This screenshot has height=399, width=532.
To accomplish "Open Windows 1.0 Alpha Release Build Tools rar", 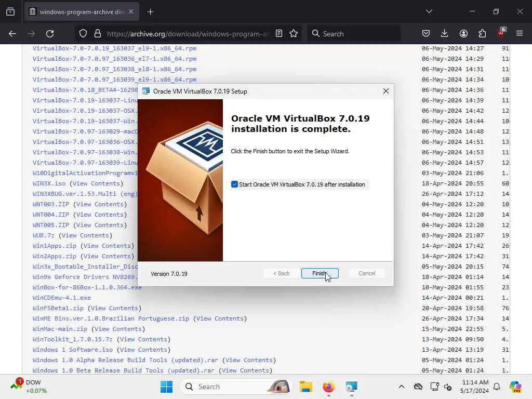I will pos(125,361).
